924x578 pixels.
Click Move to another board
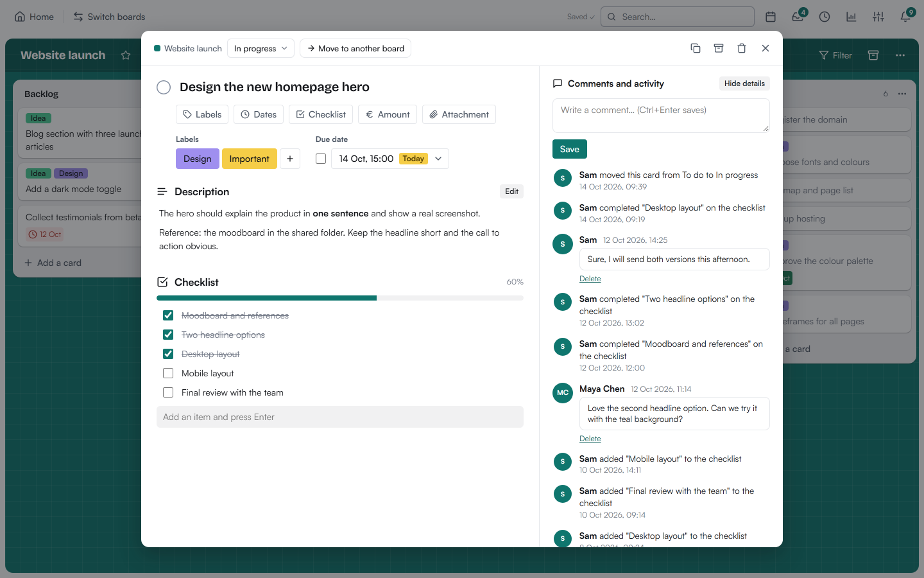click(x=355, y=48)
